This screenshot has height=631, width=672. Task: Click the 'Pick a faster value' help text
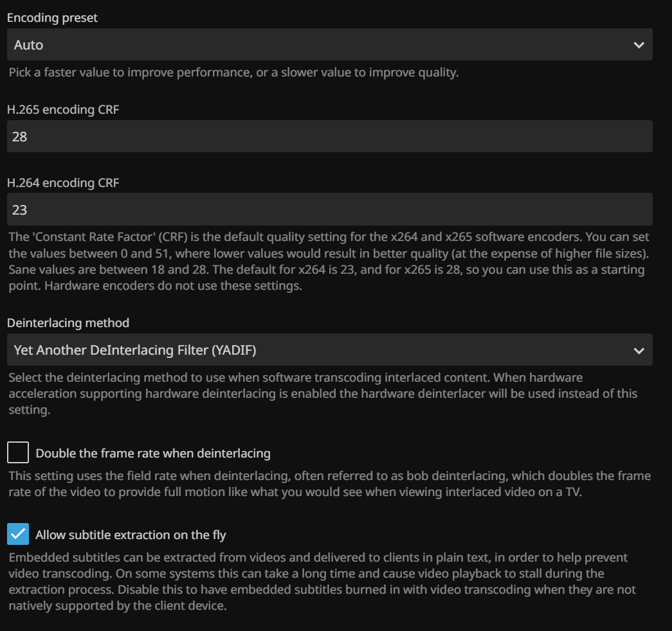[x=233, y=72]
